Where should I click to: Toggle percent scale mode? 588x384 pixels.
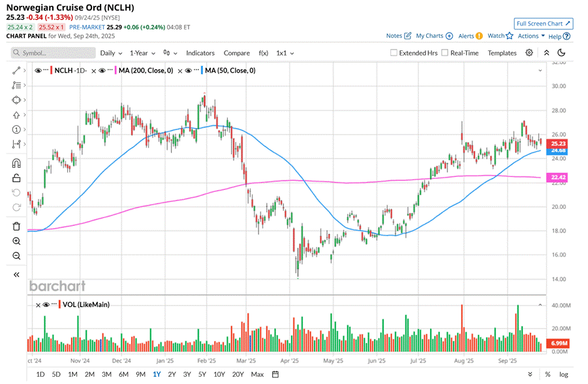point(548,374)
